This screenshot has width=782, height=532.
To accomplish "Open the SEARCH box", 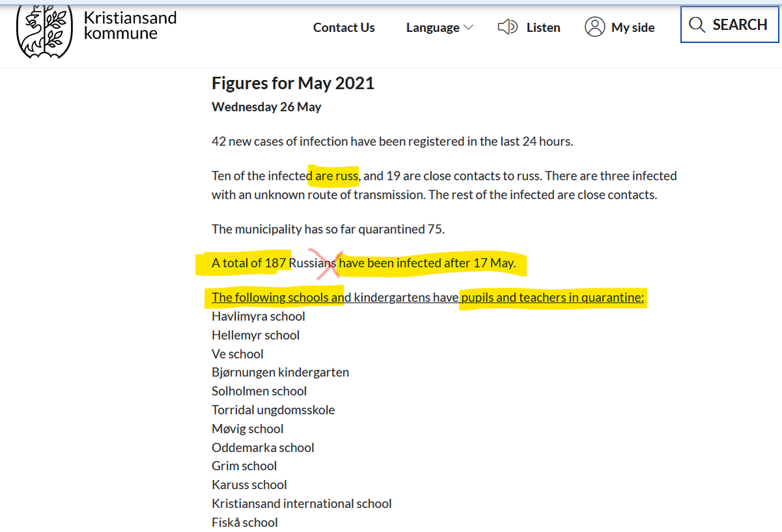I will [x=729, y=25].
